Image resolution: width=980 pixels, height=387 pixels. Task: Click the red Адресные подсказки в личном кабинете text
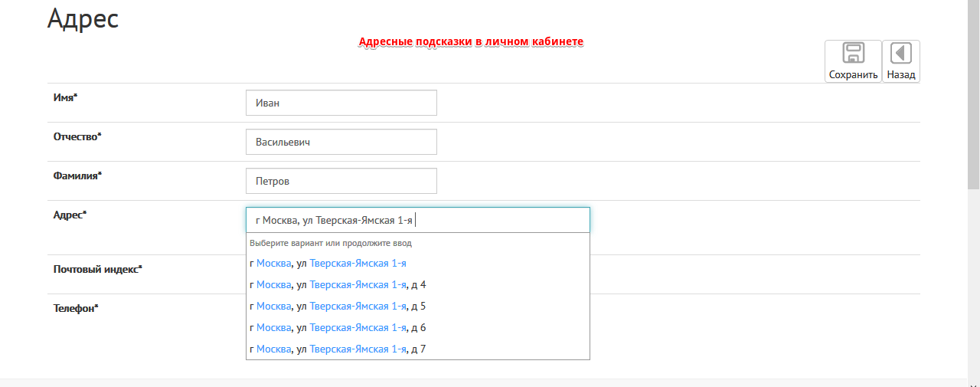[x=472, y=41]
